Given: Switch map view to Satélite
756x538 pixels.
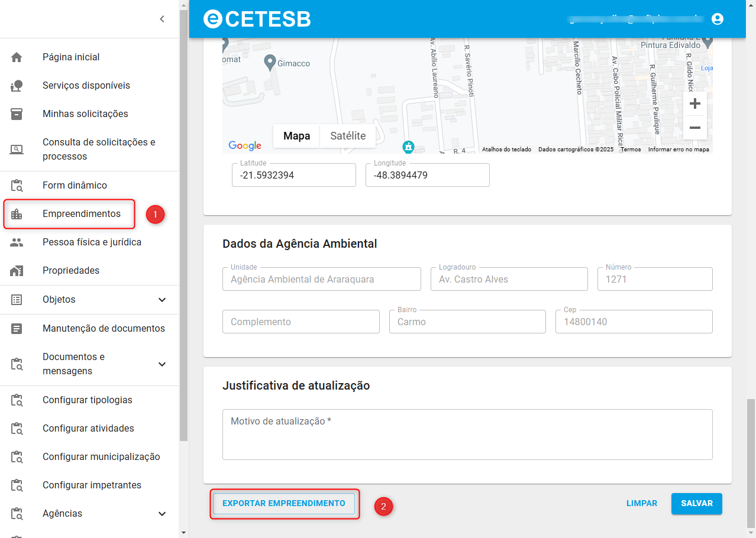Looking at the screenshot, I should click(x=348, y=136).
